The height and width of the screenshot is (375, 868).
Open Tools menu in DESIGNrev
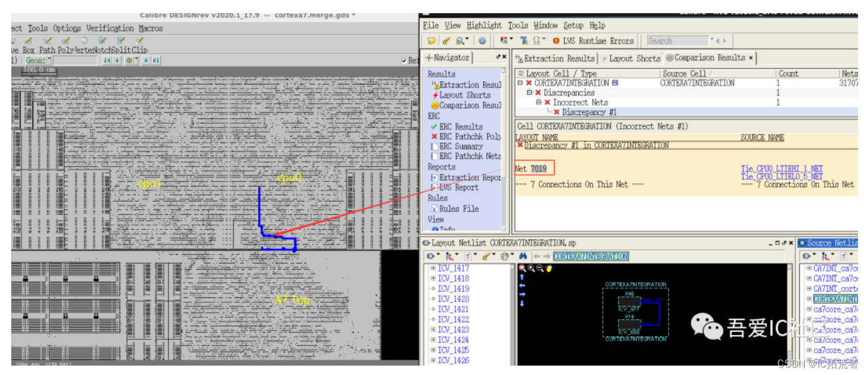coord(38,28)
